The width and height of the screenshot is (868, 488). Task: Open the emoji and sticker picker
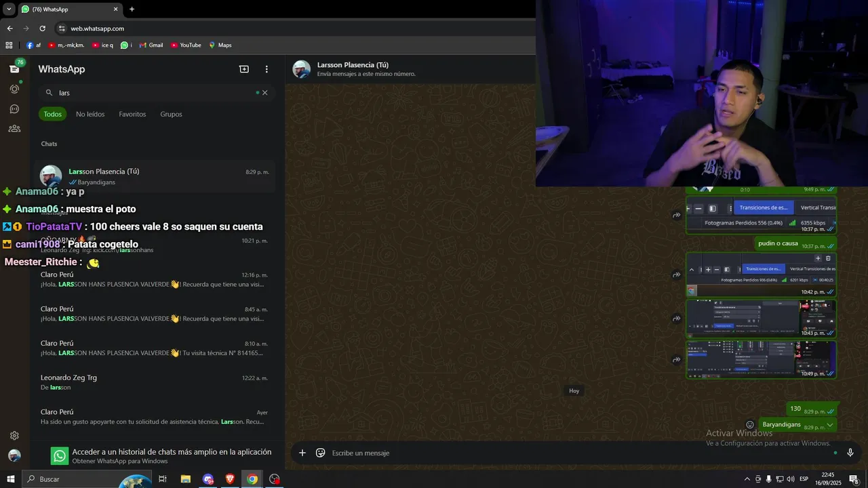[x=321, y=453]
